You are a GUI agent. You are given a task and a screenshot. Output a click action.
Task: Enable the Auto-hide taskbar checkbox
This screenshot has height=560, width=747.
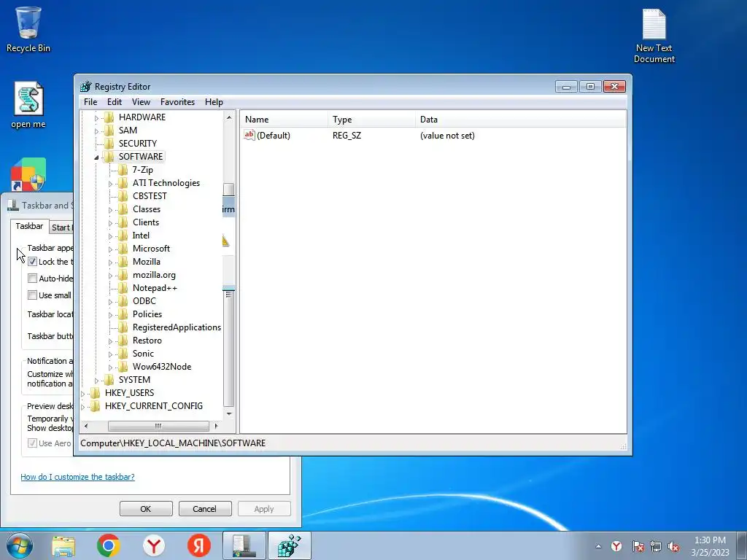pyautogui.click(x=32, y=279)
